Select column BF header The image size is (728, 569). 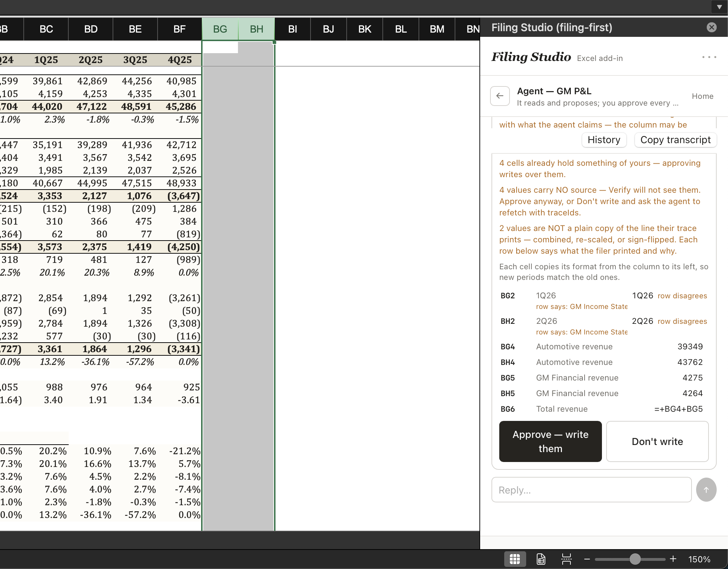180,29
